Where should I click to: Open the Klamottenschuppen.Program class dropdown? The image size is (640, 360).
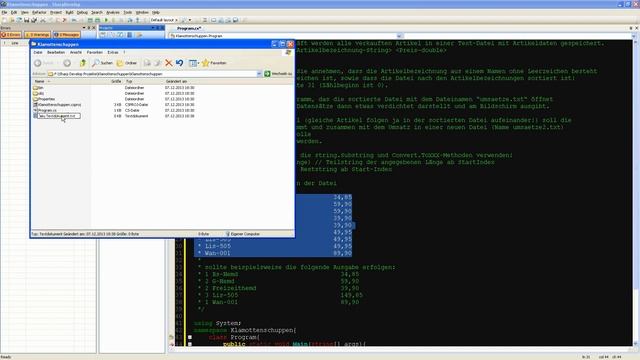tap(286, 36)
